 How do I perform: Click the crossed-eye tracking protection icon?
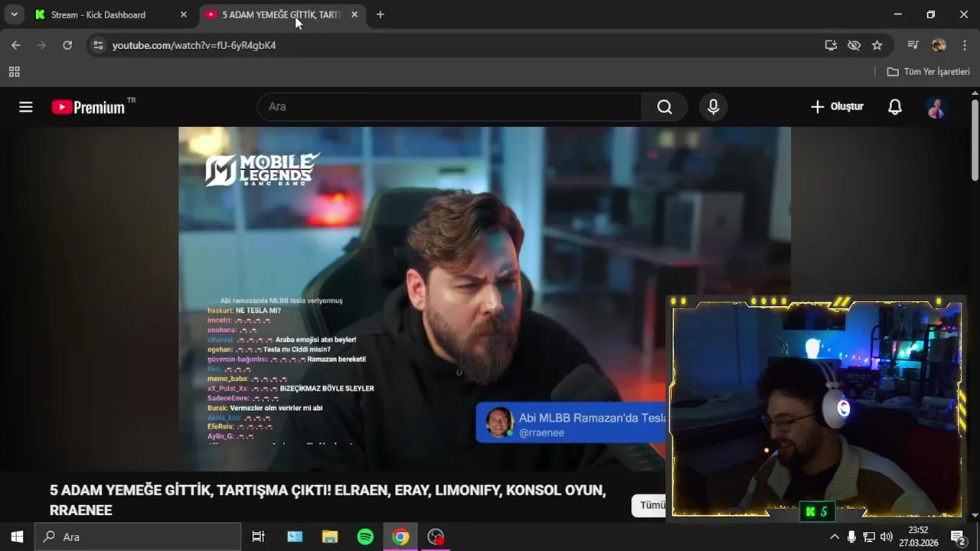[x=854, y=45]
